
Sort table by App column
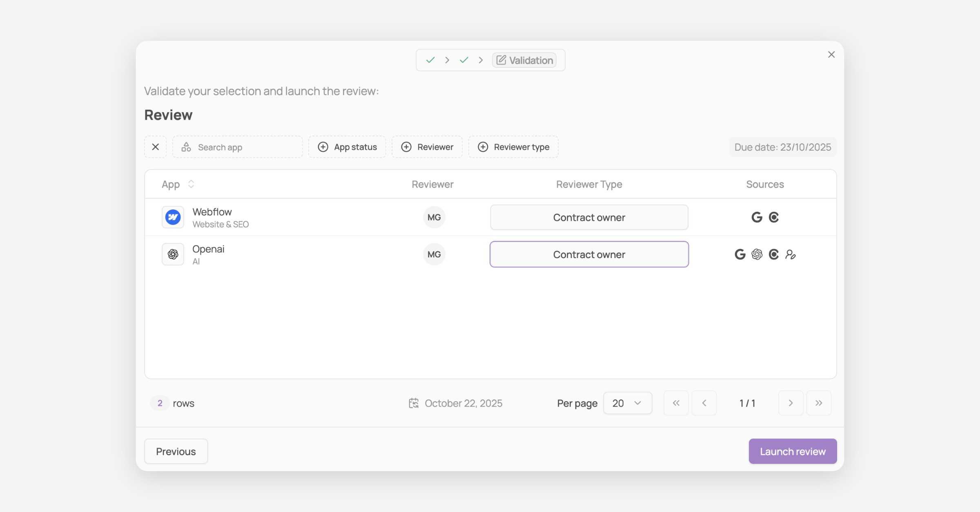tap(191, 184)
